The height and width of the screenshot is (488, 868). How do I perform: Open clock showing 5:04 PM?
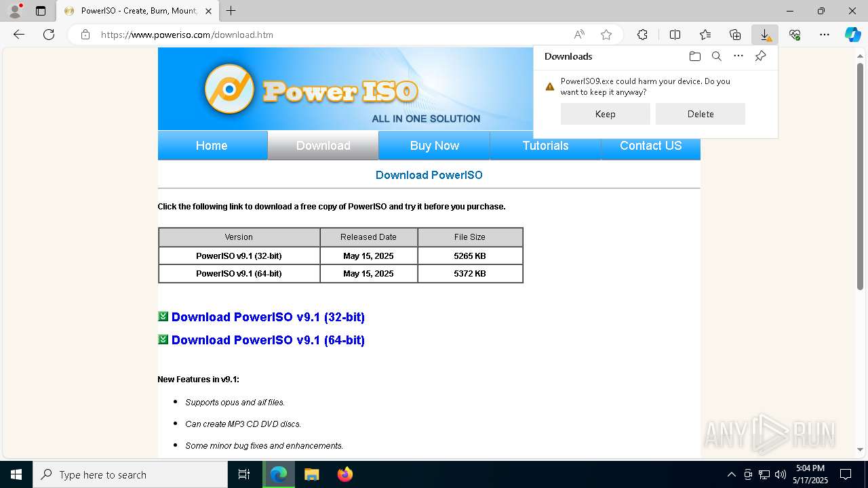[x=810, y=474]
